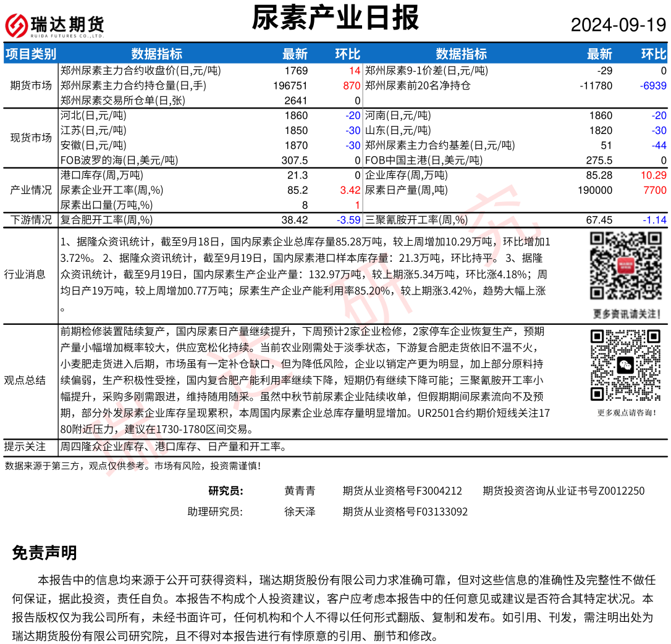Click the WeChat icon inside lower QR code
The image size is (671, 644).
(625, 365)
